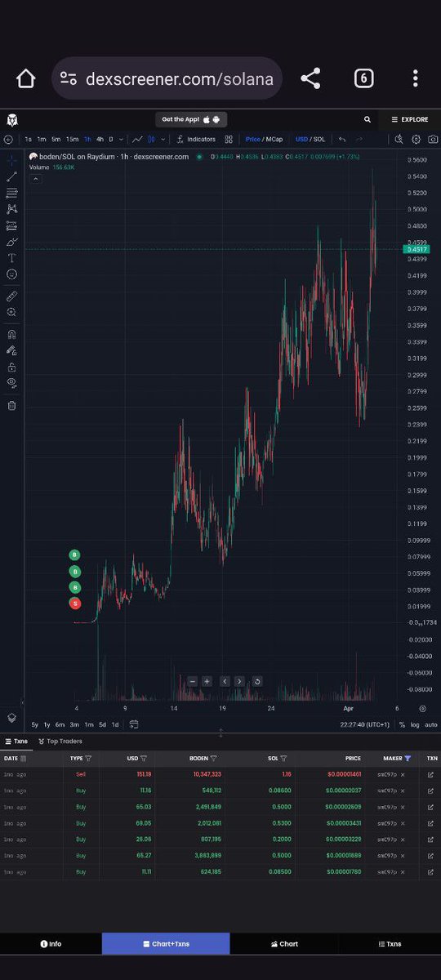441x980 pixels.
Task: Open the tab switcher showing 6 tabs
Action: [363, 78]
